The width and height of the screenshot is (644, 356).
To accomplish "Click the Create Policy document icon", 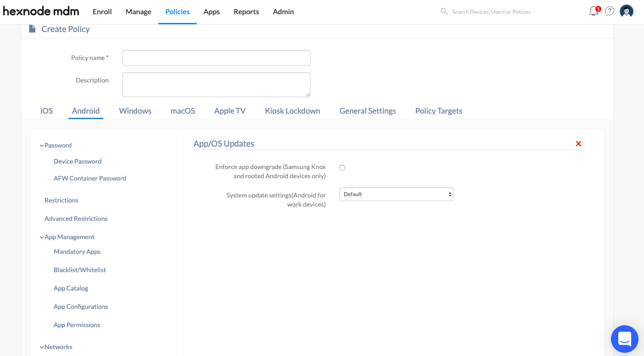I will click(32, 29).
